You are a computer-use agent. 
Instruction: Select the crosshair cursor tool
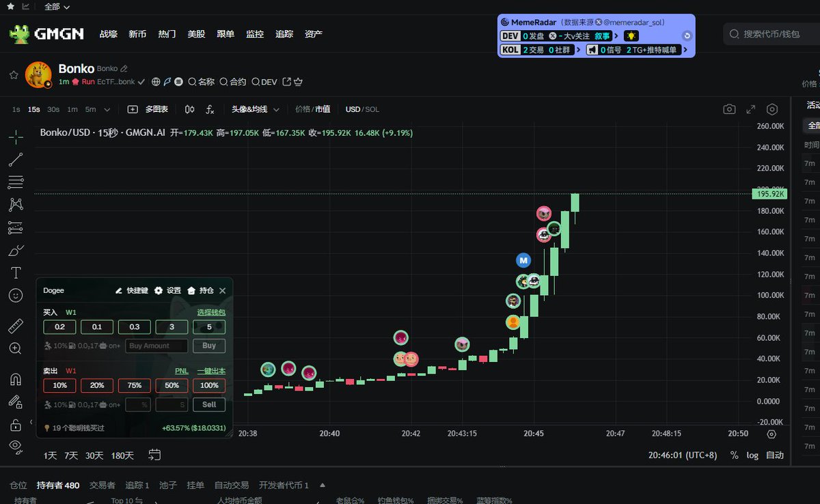pos(16,137)
